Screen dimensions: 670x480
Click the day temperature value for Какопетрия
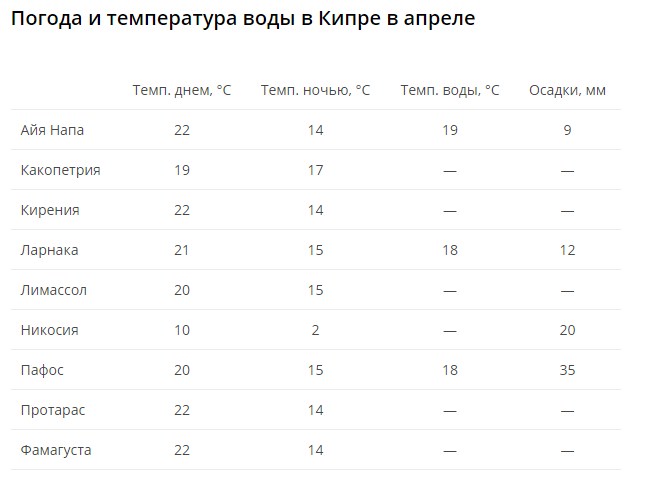[182, 170]
